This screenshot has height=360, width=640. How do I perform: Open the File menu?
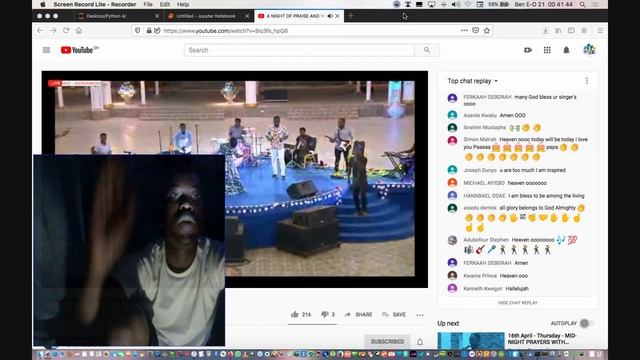click(148, 4)
